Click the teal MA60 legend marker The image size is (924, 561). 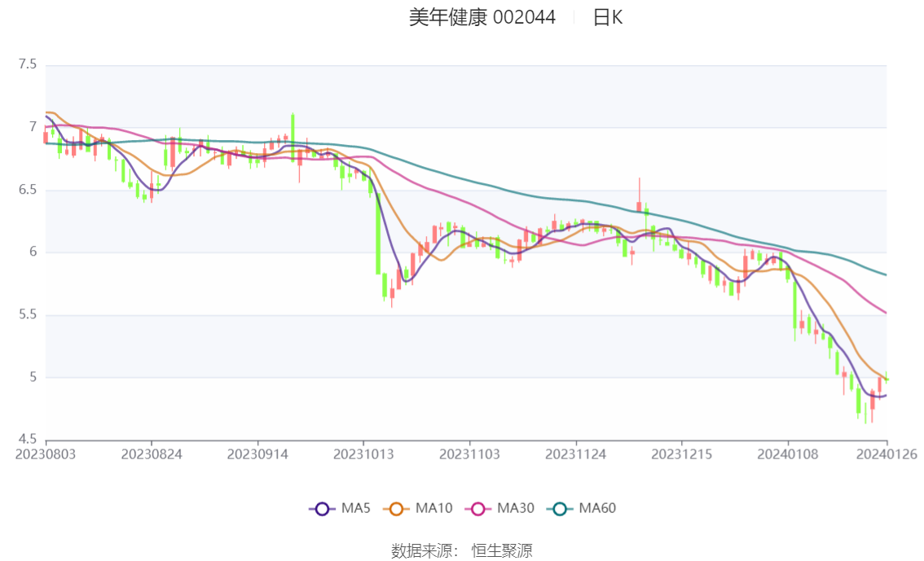click(x=560, y=509)
